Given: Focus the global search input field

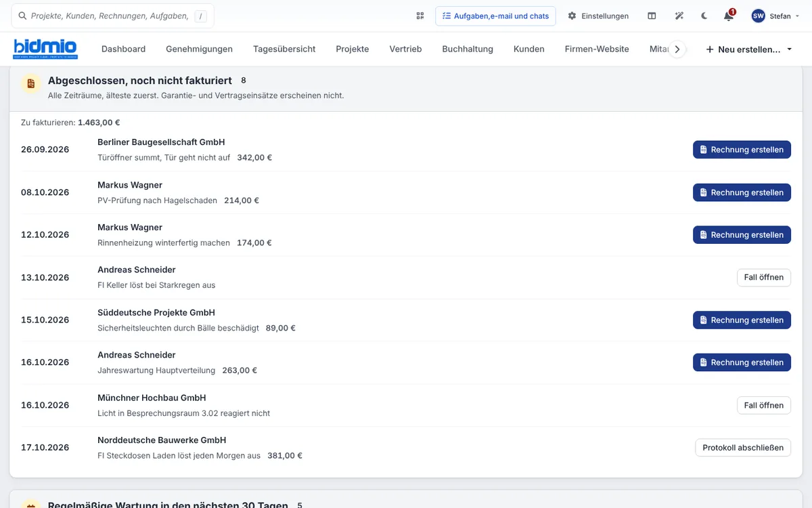Looking at the screenshot, I should point(113,16).
